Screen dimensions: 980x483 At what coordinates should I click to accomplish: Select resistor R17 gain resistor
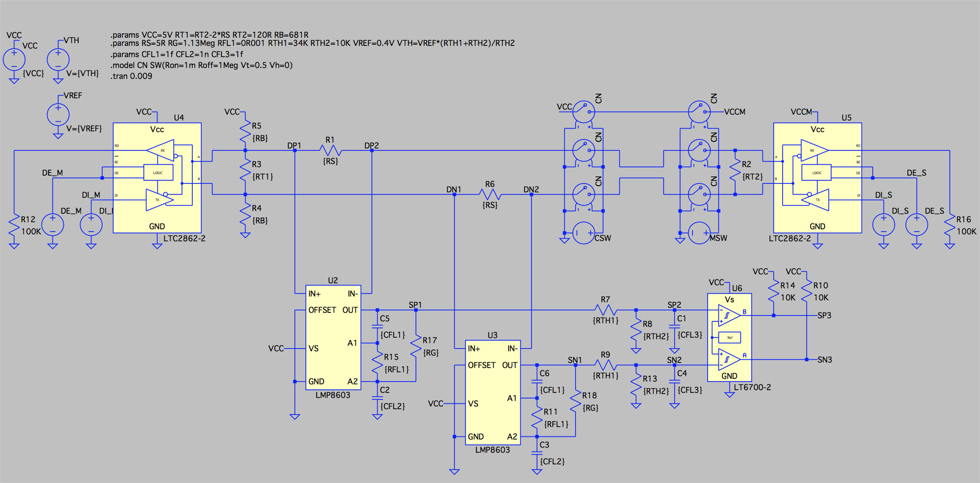[416, 346]
